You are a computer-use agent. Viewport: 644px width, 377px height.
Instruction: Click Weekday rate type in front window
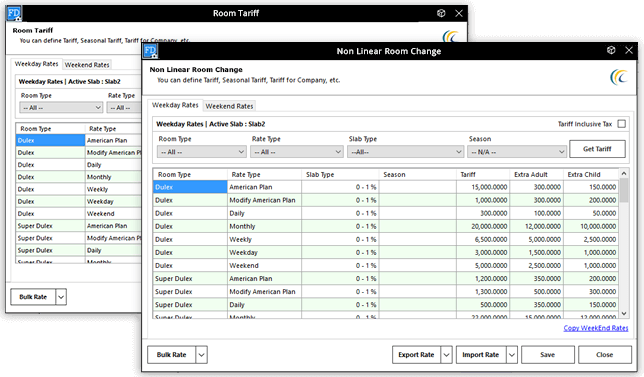click(x=264, y=253)
